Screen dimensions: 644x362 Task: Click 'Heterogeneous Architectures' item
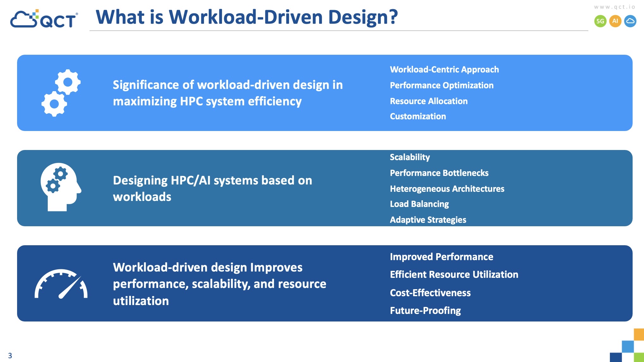[x=447, y=189]
